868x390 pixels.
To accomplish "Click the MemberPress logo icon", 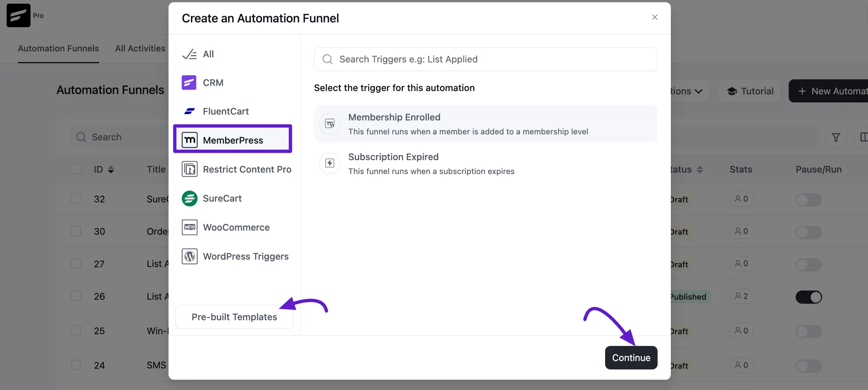I will click(x=189, y=140).
